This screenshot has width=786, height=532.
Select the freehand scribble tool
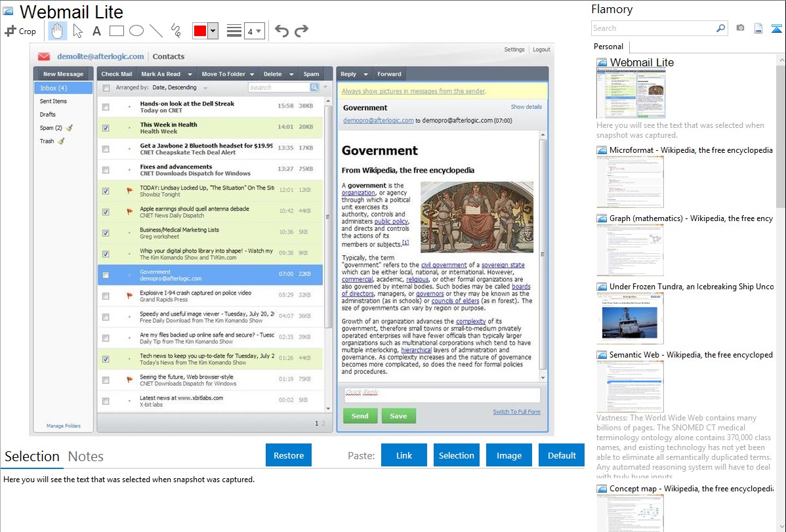pos(176,31)
